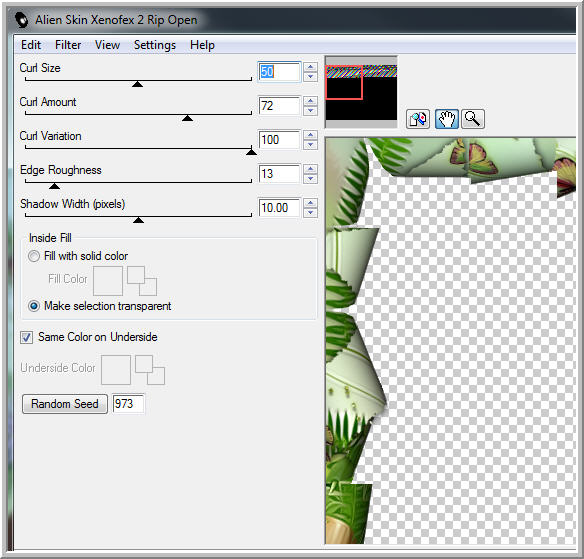This screenshot has height=559, width=584.
Task: Click the show original preview toggle icon
Action: 418,119
